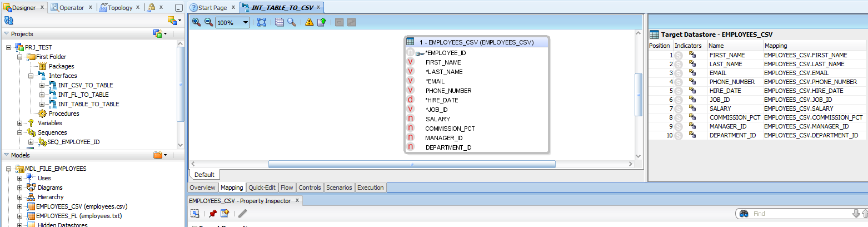The image size is (868, 227).
Task: Click the new-note icon beside the pin
Action: 225,213
